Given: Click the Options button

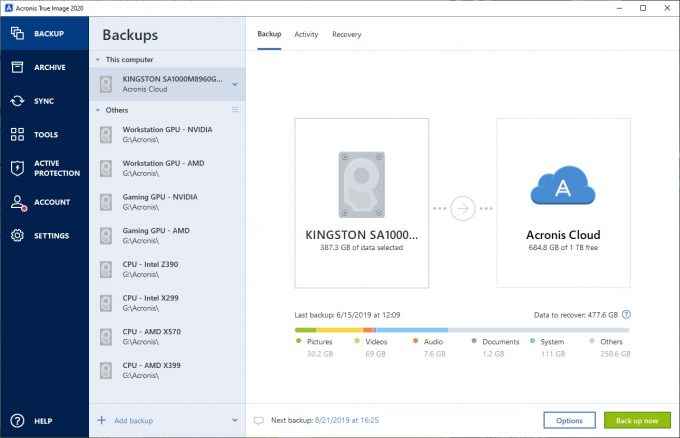Looking at the screenshot, I should pos(569,420).
